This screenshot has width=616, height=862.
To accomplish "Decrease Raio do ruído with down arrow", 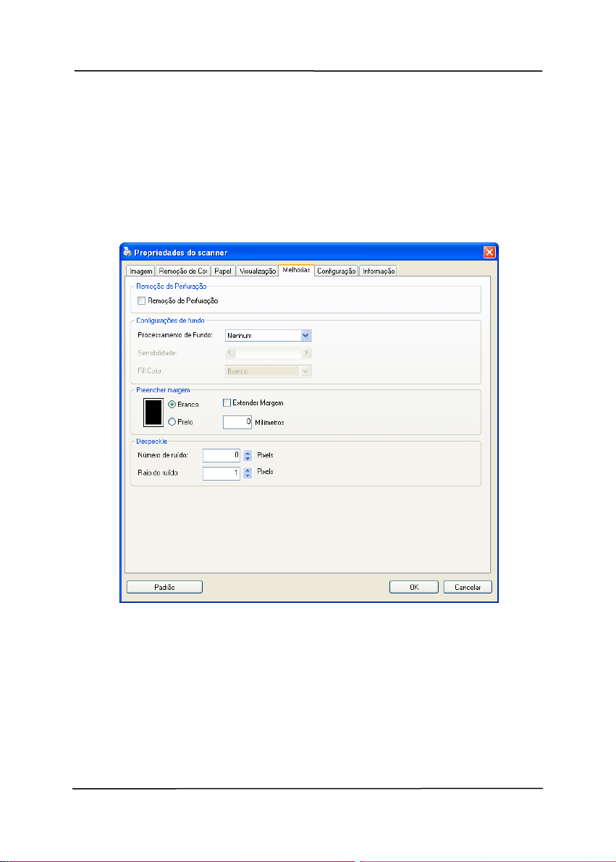I will pos(248,476).
